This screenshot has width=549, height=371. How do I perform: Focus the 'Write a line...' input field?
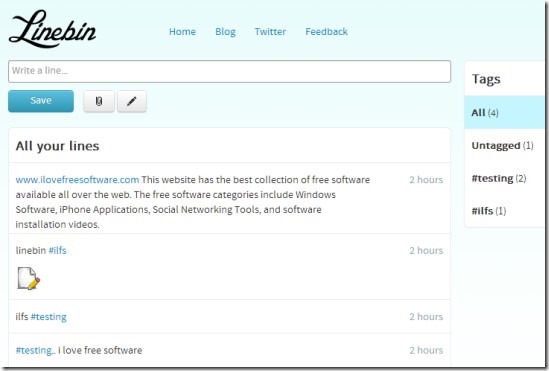pos(229,71)
